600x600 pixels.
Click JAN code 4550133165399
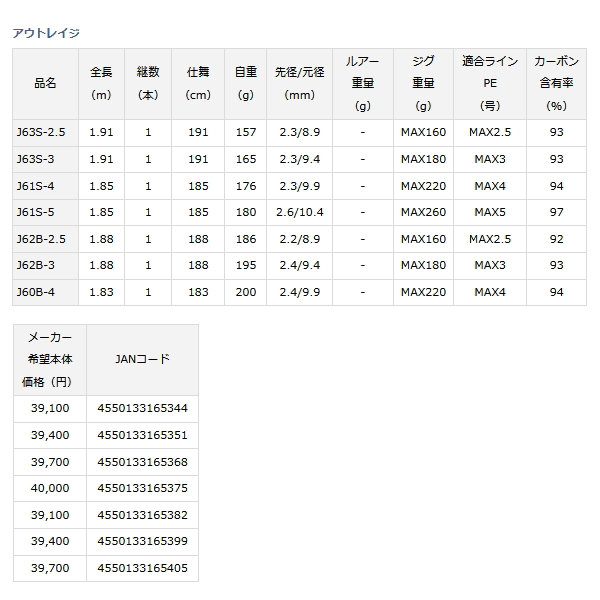point(142,542)
